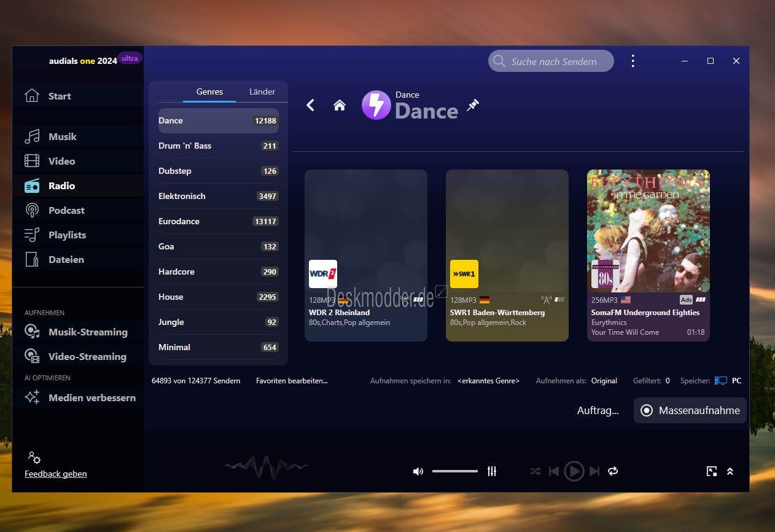This screenshot has height=532, width=775.
Task: Select the Hardcore genre
Action: tap(219, 272)
